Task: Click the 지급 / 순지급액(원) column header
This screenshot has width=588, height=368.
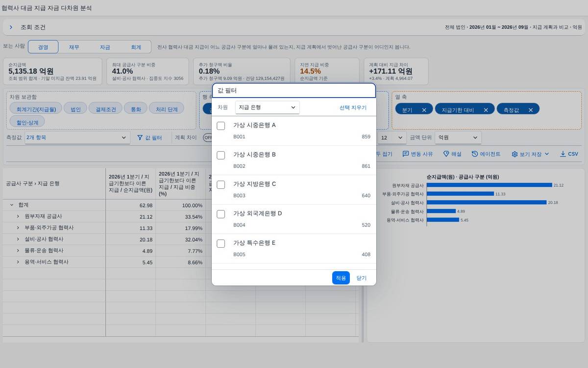Action: coord(131,184)
